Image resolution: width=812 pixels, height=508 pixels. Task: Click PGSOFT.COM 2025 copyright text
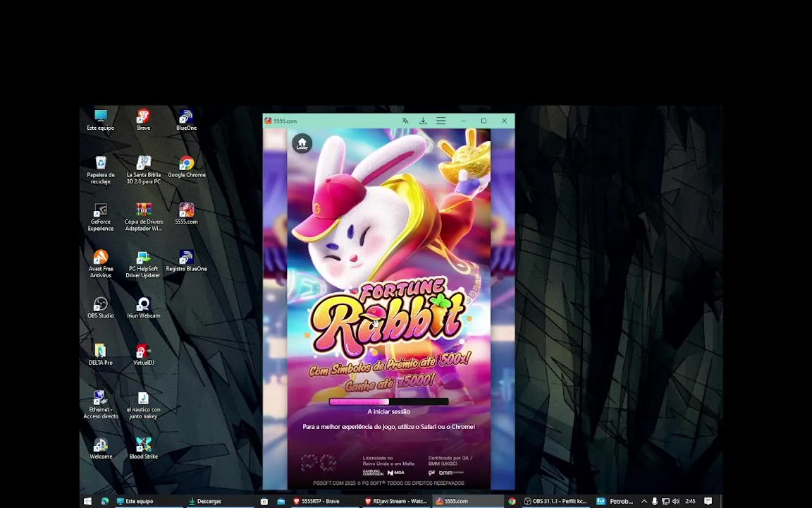(x=388, y=483)
